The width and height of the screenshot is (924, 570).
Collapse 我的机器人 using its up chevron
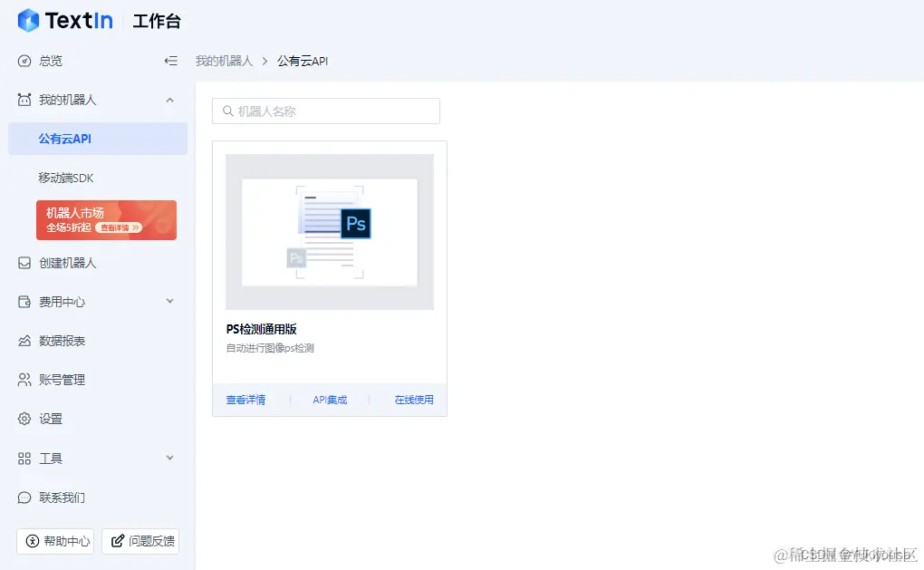pyautogui.click(x=170, y=101)
